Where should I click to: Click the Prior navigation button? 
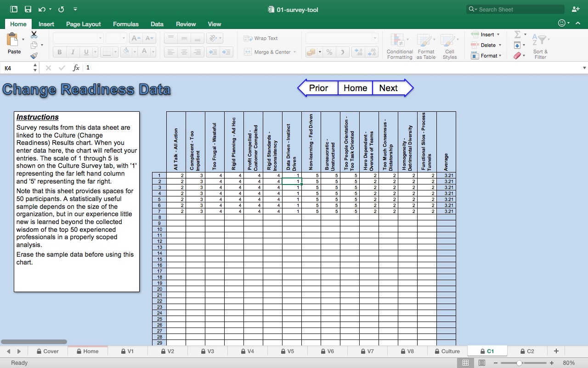click(x=318, y=88)
